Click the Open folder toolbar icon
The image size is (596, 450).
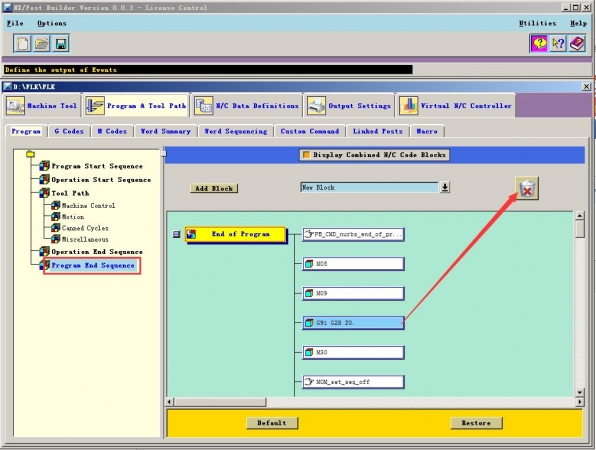click(41, 44)
